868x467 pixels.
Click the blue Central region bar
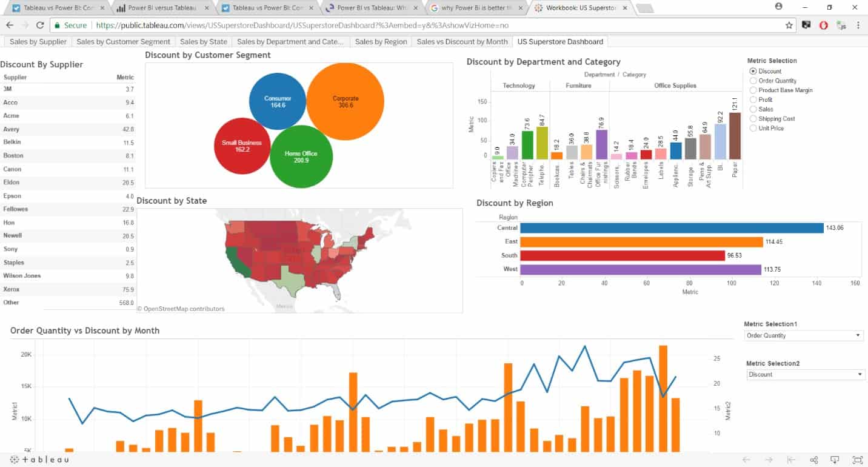click(672, 228)
